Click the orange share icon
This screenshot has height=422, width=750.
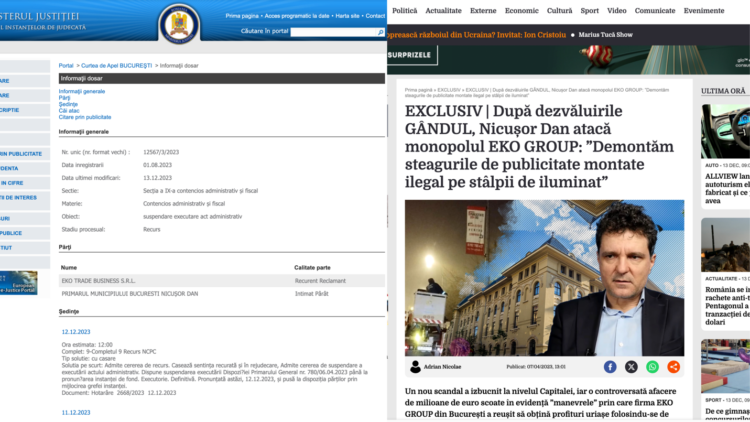pos(673,366)
